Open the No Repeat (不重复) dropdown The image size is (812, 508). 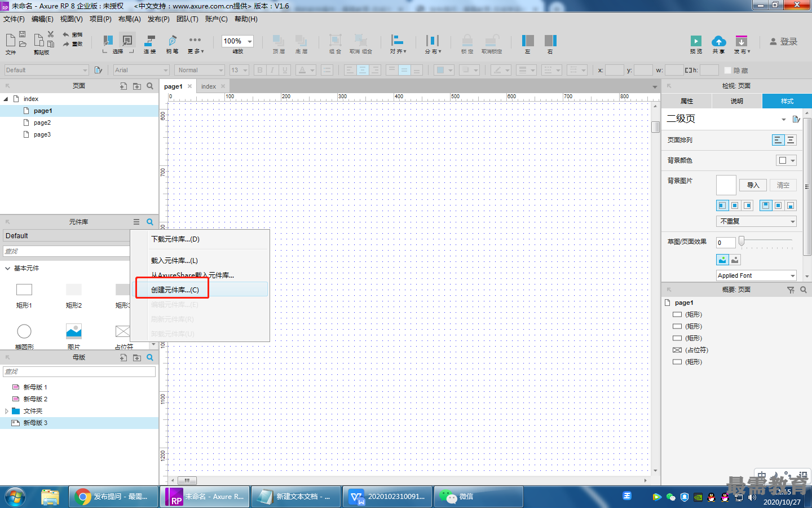point(757,221)
